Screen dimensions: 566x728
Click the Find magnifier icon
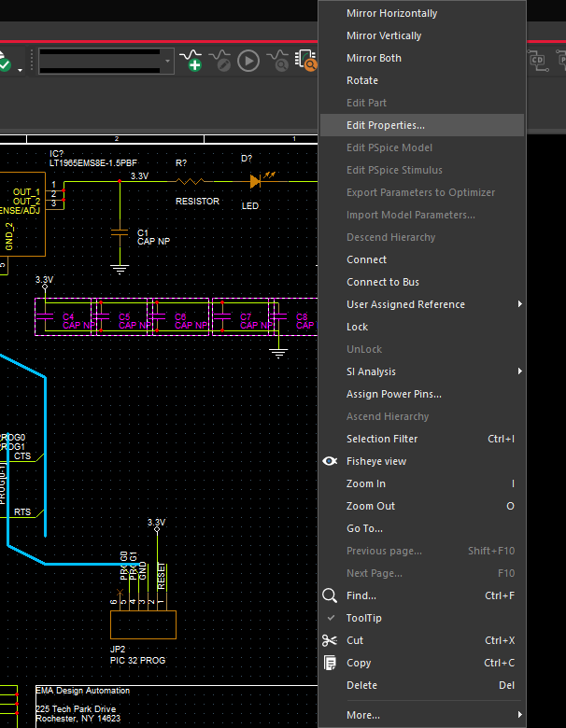330,595
